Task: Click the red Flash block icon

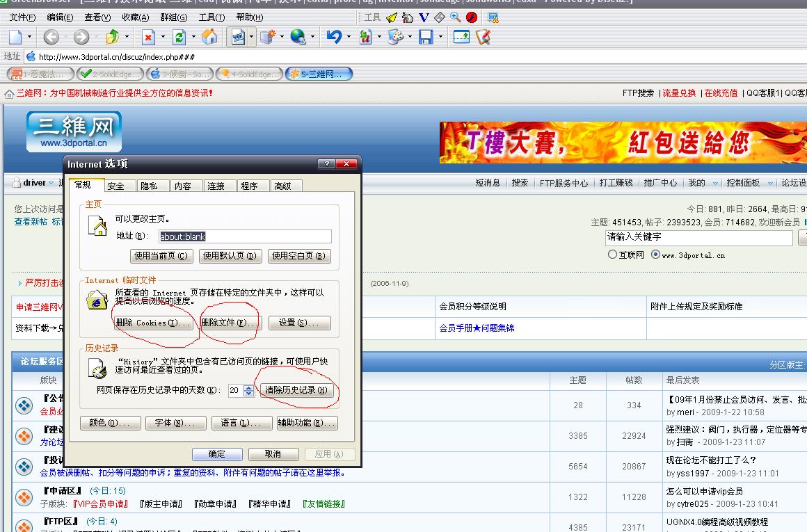Action: tap(472, 17)
